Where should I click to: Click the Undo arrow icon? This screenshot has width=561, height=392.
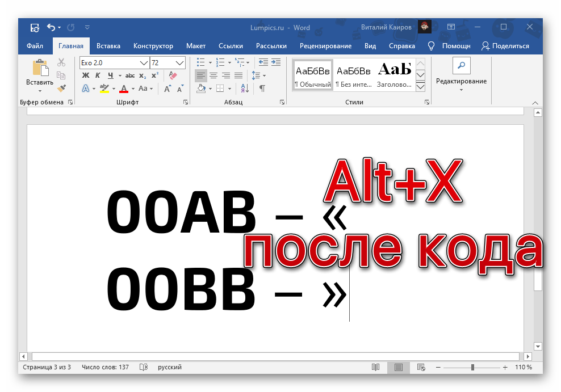[x=51, y=27]
